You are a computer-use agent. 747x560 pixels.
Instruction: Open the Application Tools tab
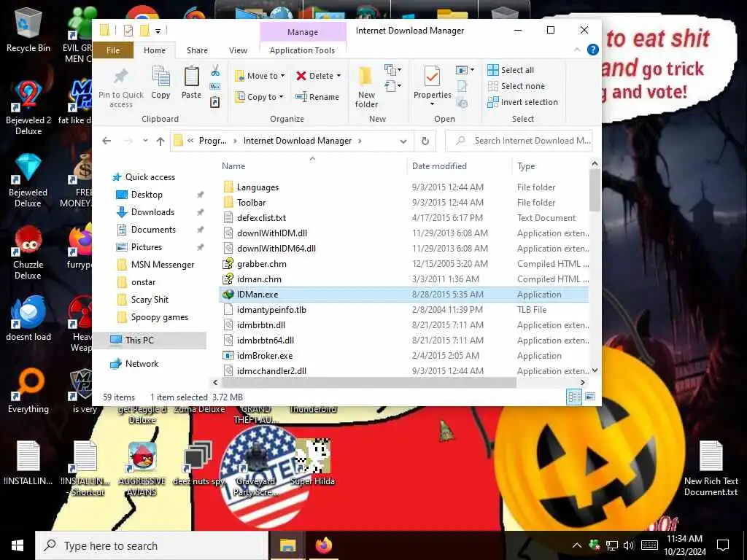[302, 50]
